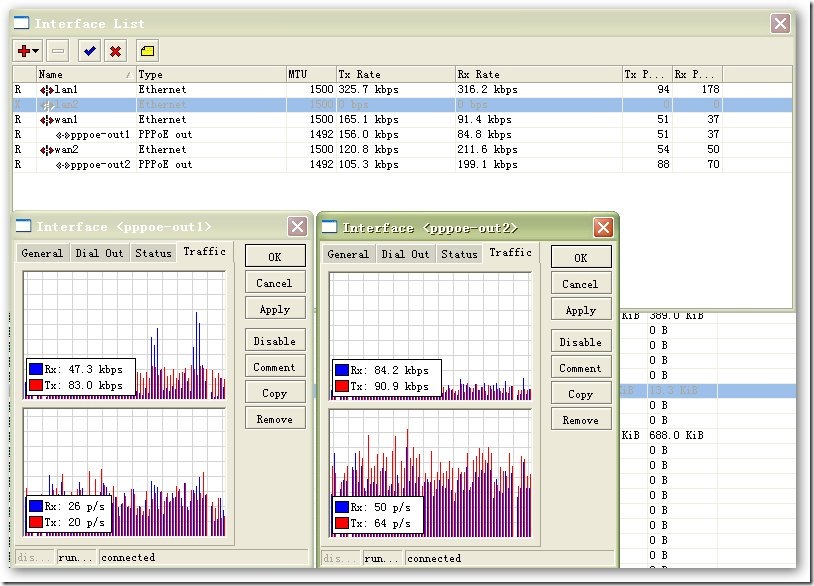This screenshot has width=814, height=586.
Task: Select the wan2 interface icon
Action: (x=46, y=150)
